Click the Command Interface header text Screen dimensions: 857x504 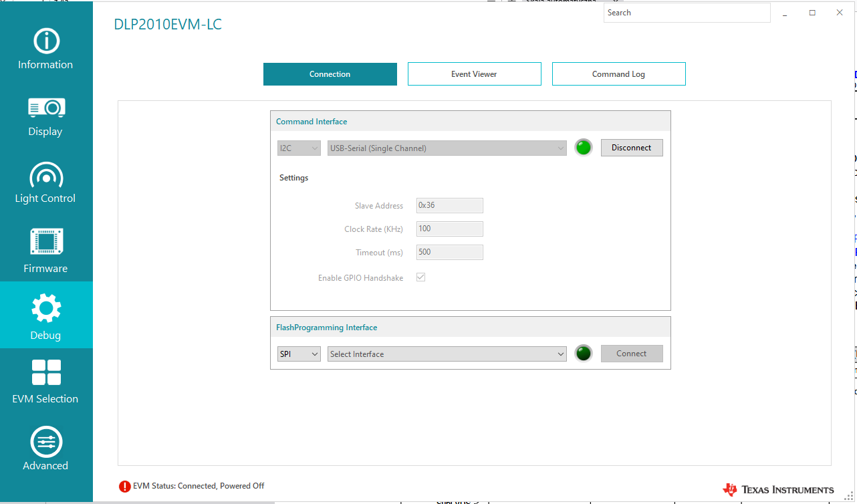[x=312, y=122]
